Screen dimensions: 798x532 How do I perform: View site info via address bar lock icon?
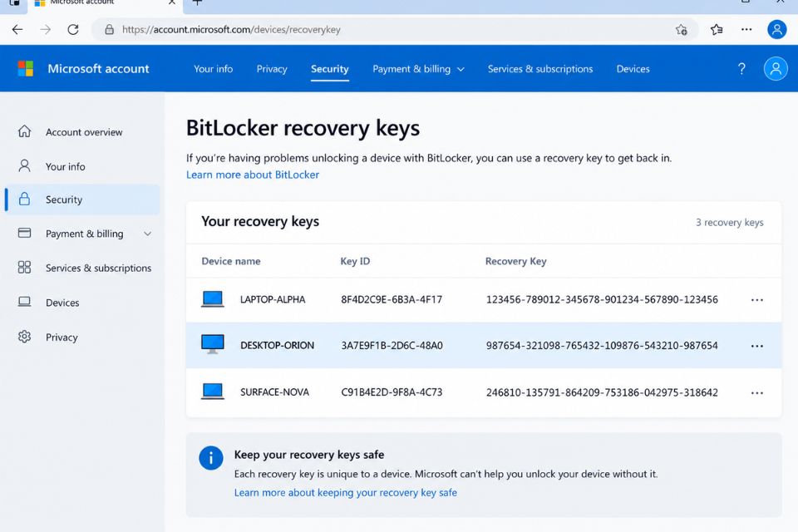(x=109, y=30)
